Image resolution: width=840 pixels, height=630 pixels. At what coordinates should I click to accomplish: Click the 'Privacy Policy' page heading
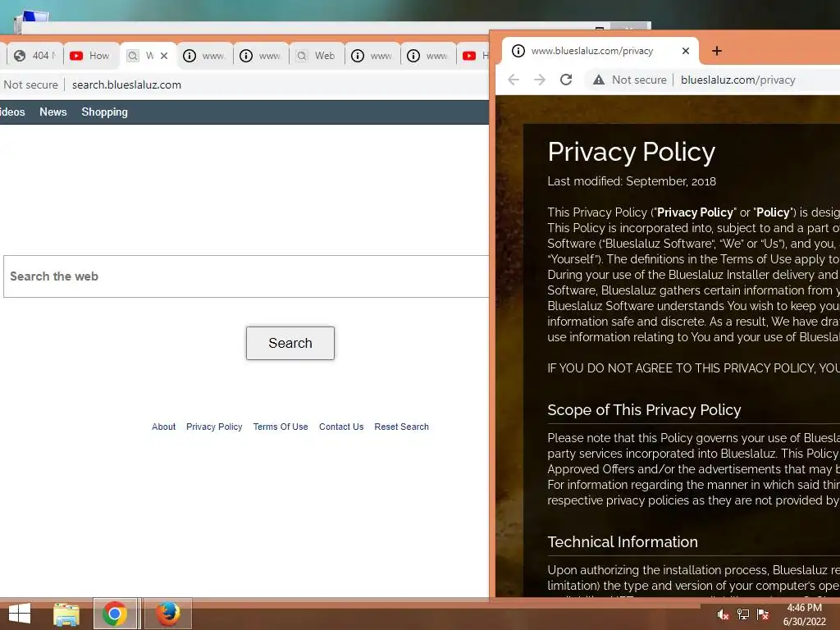[x=632, y=152]
